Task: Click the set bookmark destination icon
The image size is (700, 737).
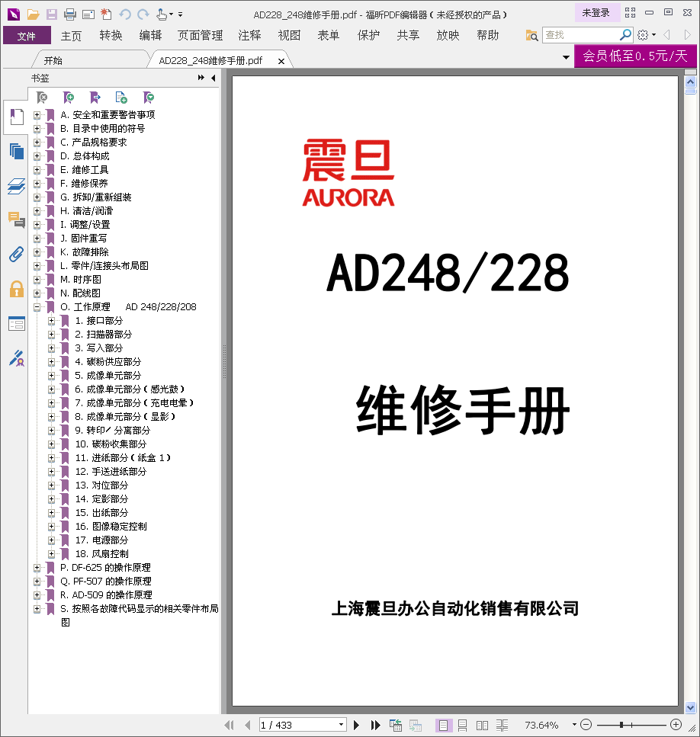Action: pyautogui.click(x=95, y=98)
